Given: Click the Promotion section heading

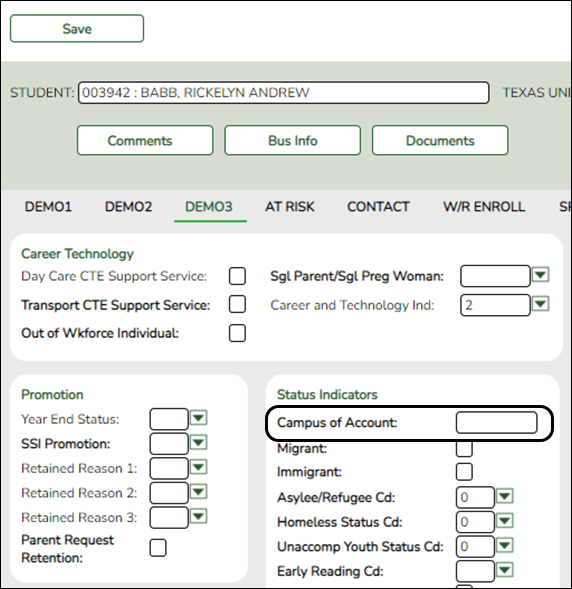Looking at the screenshot, I should (52, 394).
